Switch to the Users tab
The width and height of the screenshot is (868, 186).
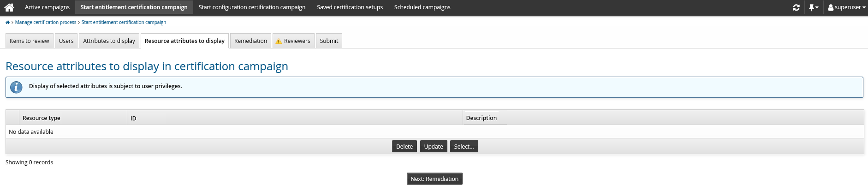point(66,41)
